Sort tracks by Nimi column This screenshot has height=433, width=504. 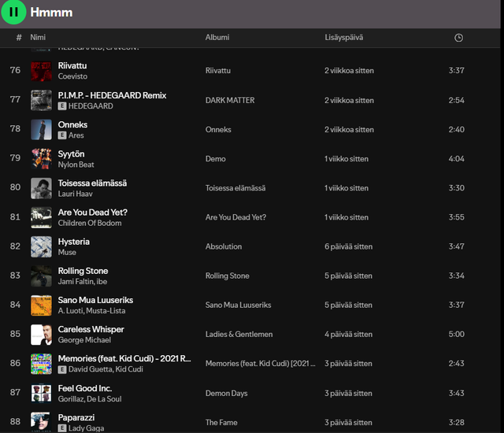(38, 37)
